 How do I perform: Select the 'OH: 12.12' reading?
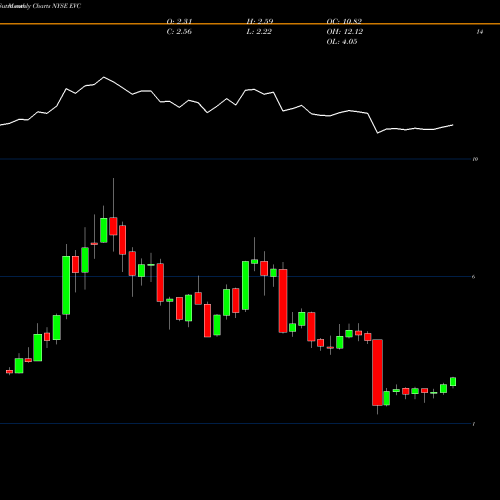pyautogui.click(x=345, y=32)
